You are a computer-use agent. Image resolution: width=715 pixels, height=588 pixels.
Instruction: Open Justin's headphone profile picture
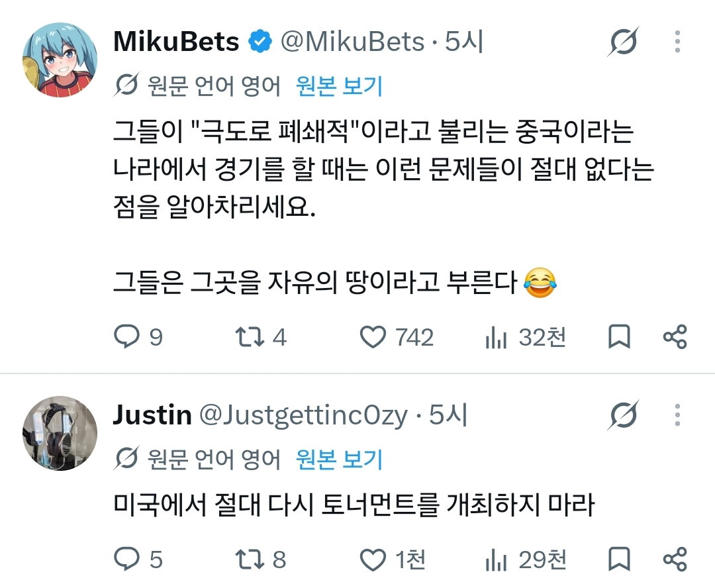(x=60, y=433)
